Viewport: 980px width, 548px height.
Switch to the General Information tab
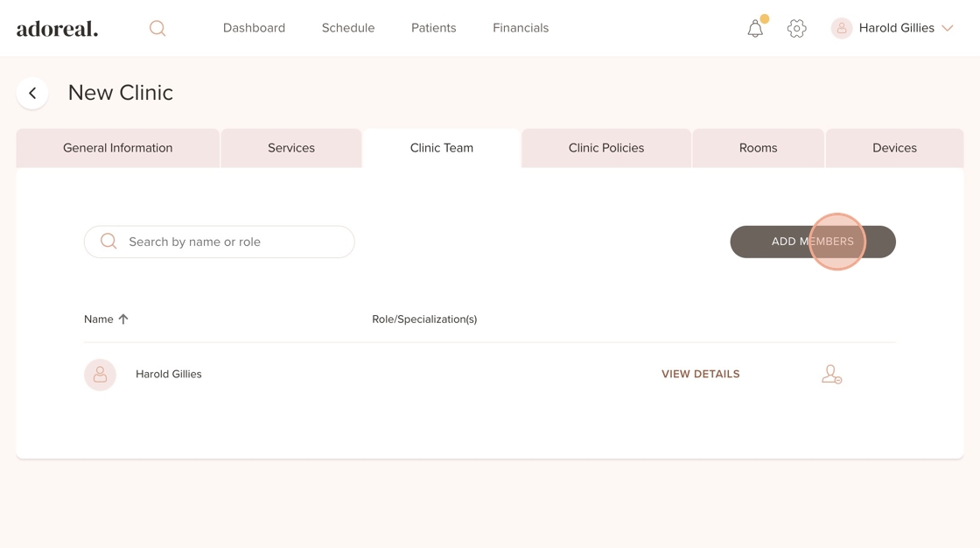point(117,148)
